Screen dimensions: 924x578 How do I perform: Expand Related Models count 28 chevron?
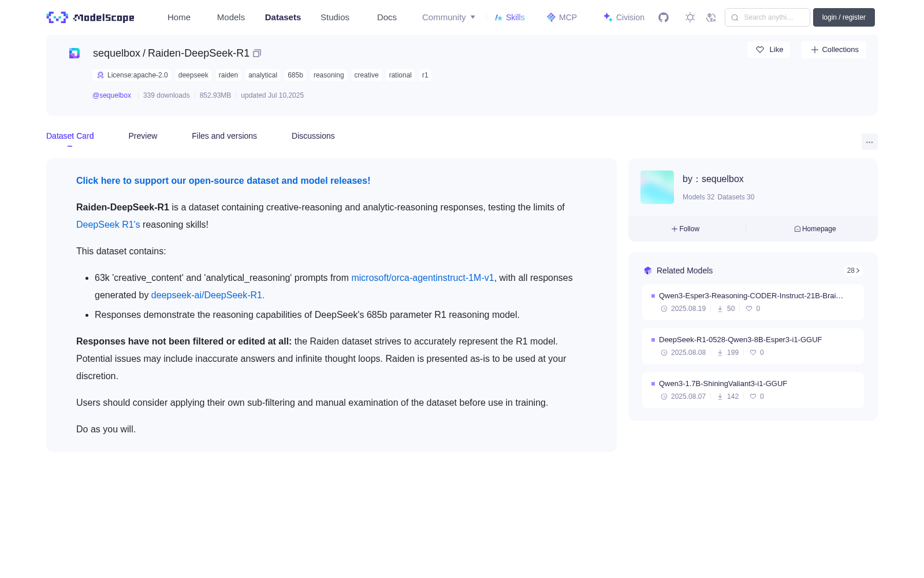click(854, 271)
